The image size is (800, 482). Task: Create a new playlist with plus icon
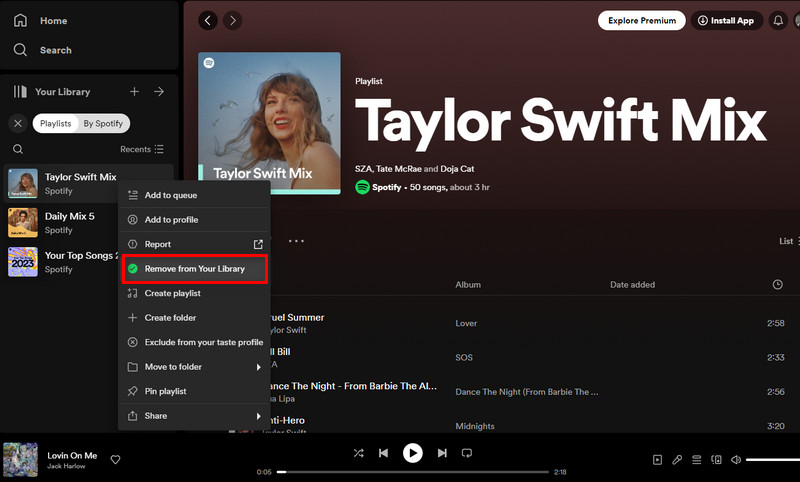134,91
